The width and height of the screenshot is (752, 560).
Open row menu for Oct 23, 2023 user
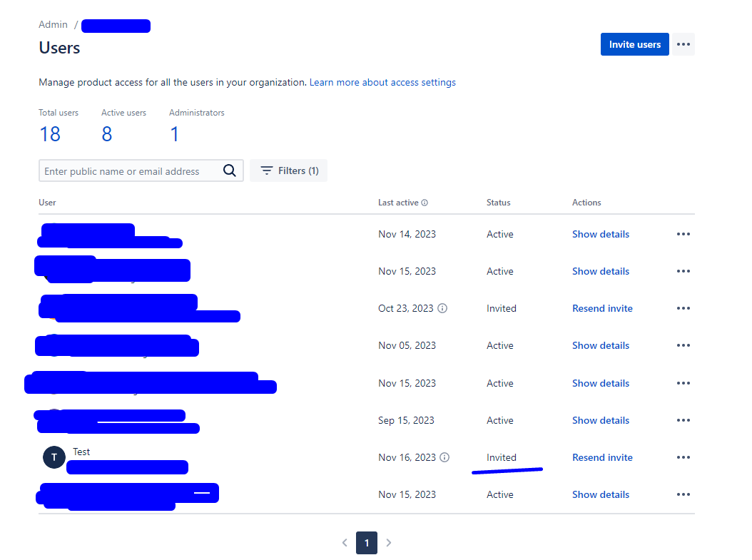[683, 308]
